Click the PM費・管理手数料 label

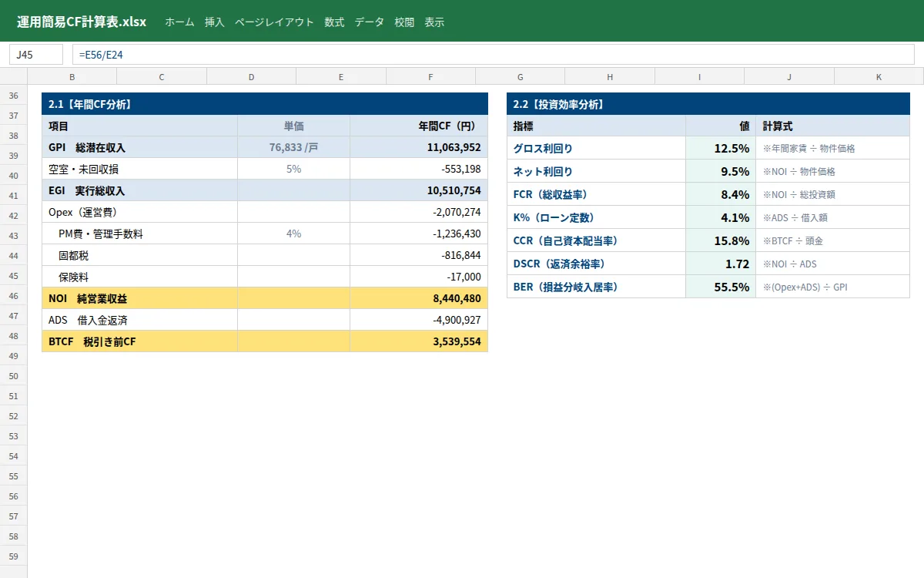click(x=139, y=234)
